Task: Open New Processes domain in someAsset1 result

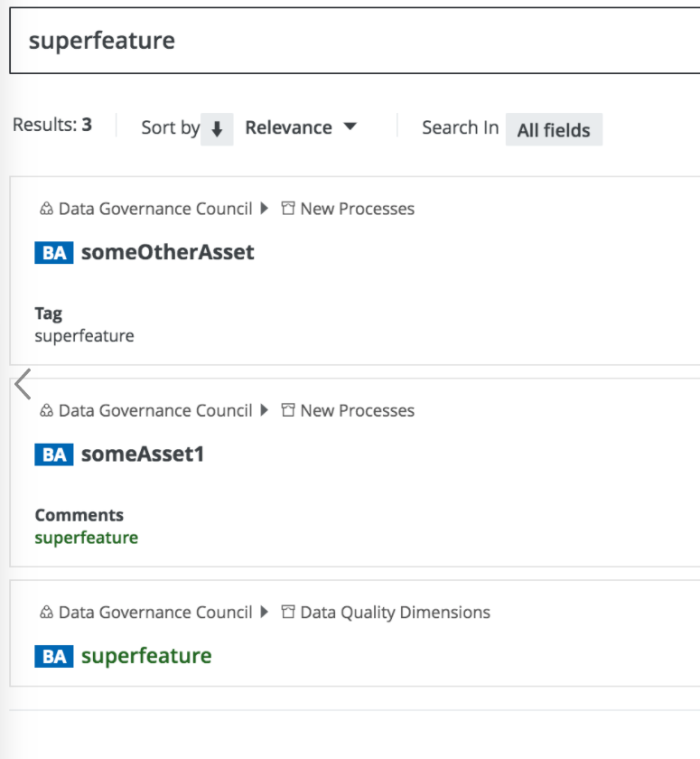Action: click(x=357, y=410)
